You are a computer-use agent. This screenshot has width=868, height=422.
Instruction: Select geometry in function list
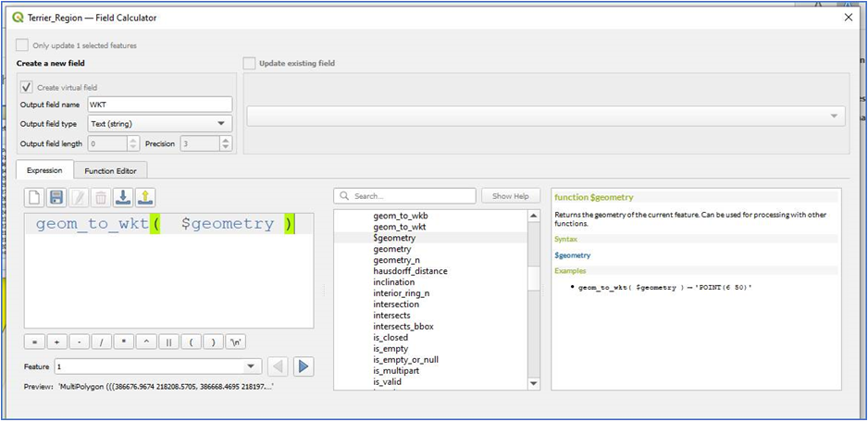coord(392,249)
